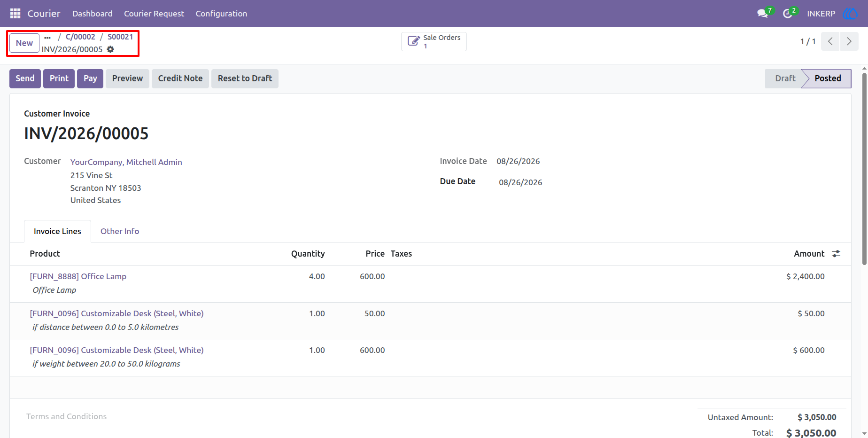
Task: Open the Courier Request menu
Action: (x=154, y=14)
